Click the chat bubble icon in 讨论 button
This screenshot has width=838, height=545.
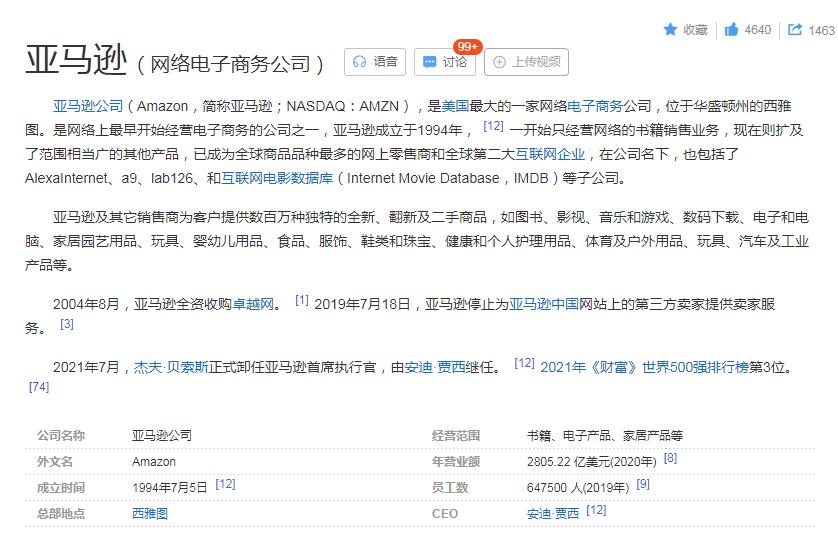click(429, 62)
